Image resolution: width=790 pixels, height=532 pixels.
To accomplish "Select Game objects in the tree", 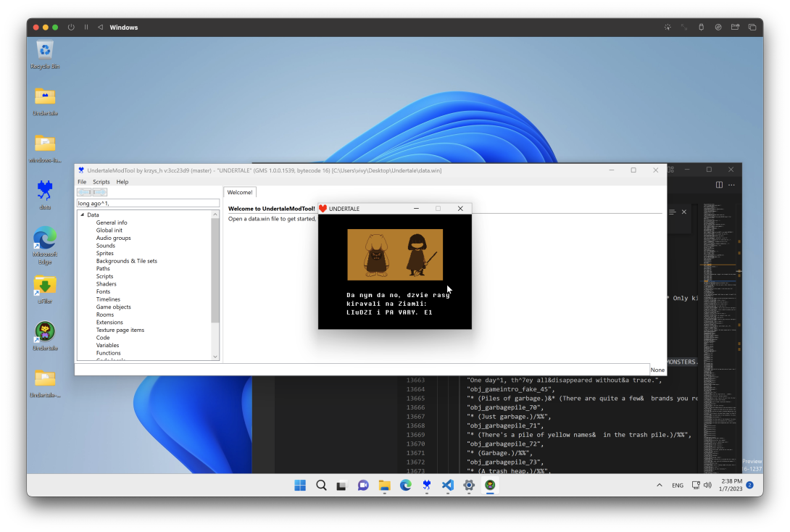I will point(113,307).
